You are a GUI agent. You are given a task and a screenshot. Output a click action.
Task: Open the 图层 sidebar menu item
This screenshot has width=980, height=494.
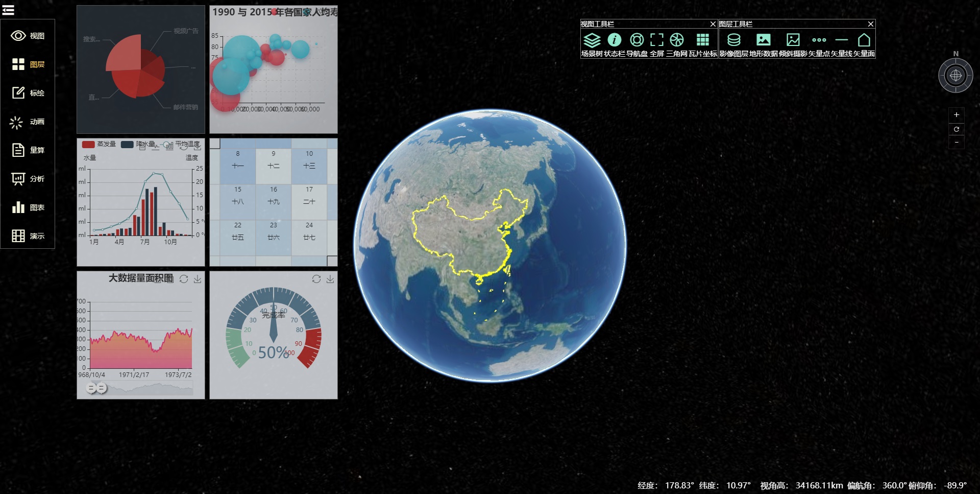pos(28,64)
